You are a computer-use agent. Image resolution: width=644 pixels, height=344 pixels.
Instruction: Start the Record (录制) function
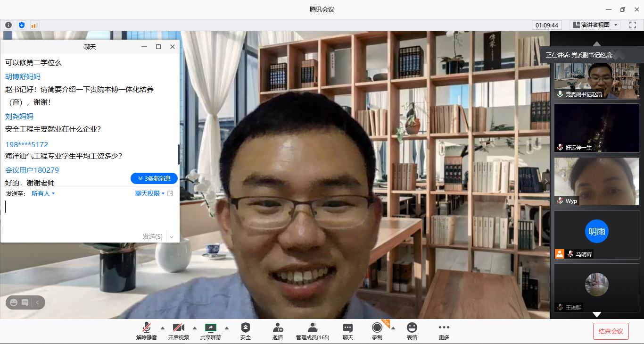tap(377, 331)
